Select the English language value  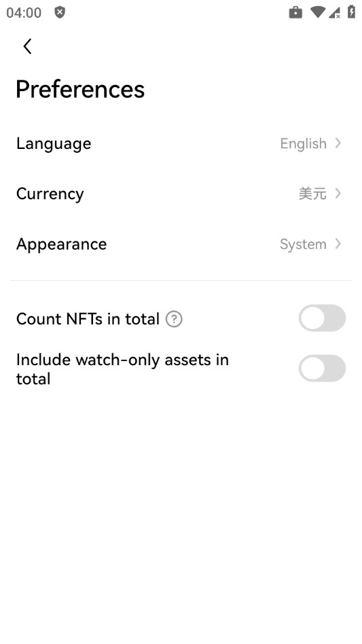coord(304,143)
